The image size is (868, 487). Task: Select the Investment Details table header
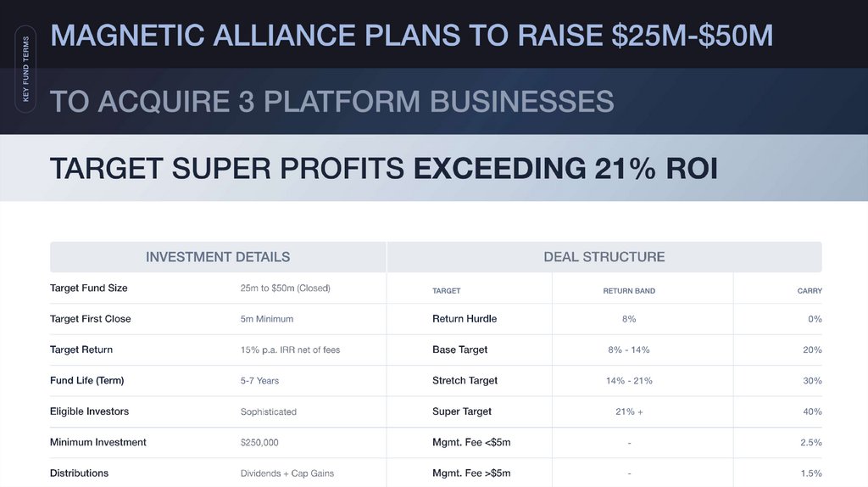[x=218, y=257]
